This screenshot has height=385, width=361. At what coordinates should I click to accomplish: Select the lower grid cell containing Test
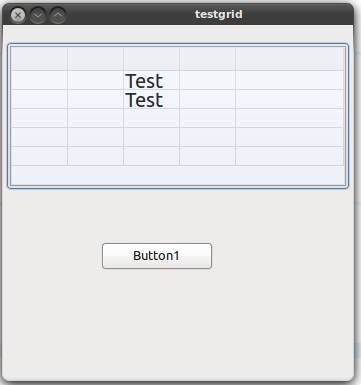(151, 99)
